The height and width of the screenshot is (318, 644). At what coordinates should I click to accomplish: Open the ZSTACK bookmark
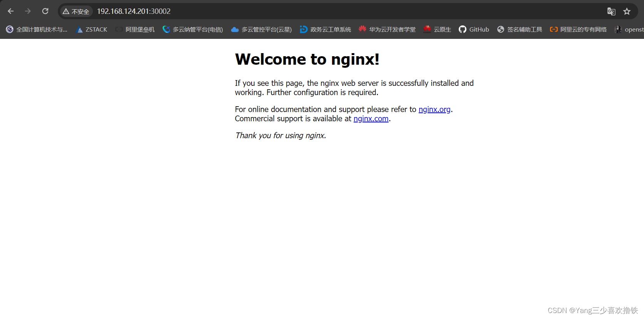92,29
